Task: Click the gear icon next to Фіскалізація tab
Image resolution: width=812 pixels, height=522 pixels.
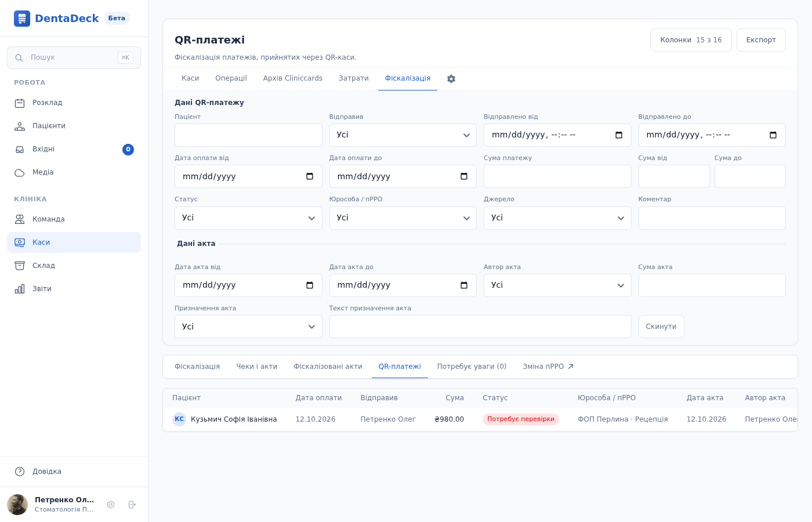Action: coord(451,79)
